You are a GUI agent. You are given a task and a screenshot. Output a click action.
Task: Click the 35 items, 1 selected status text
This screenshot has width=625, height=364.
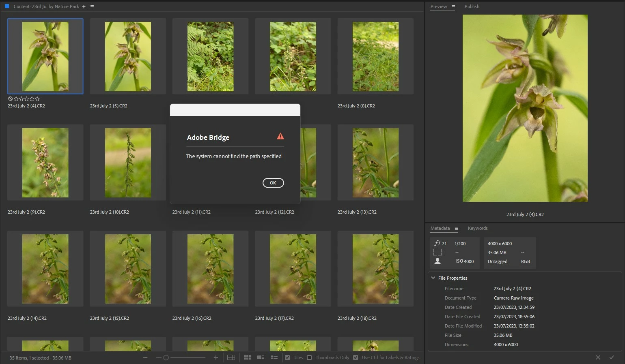coord(40,358)
